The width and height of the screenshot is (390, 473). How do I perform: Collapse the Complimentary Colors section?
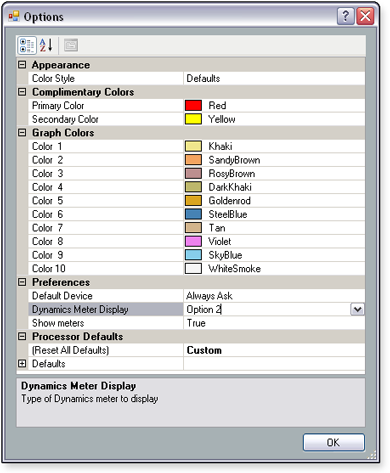(22, 92)
